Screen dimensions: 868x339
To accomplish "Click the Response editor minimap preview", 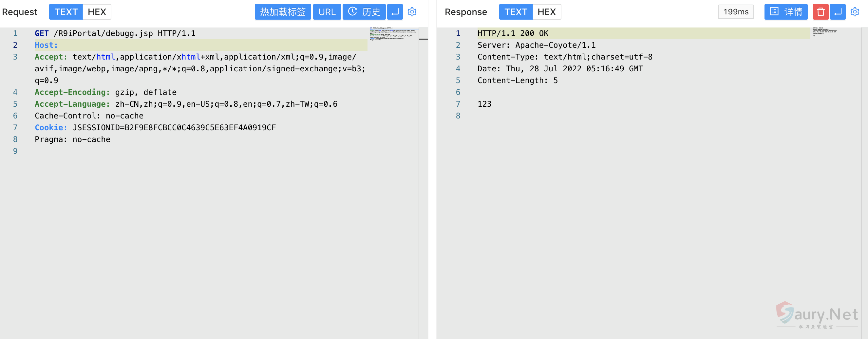I will (x=824, y=32).
